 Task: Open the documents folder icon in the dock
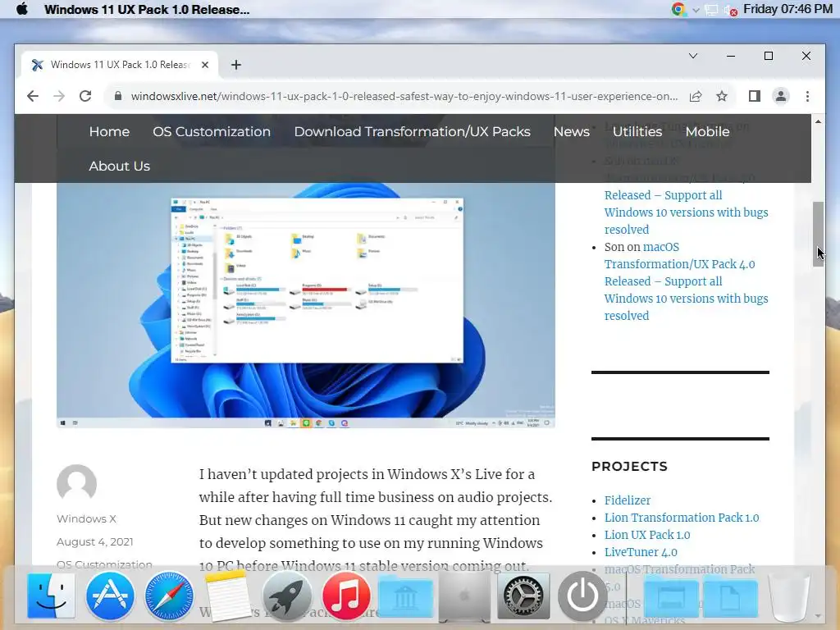click(x=730, y=597)
